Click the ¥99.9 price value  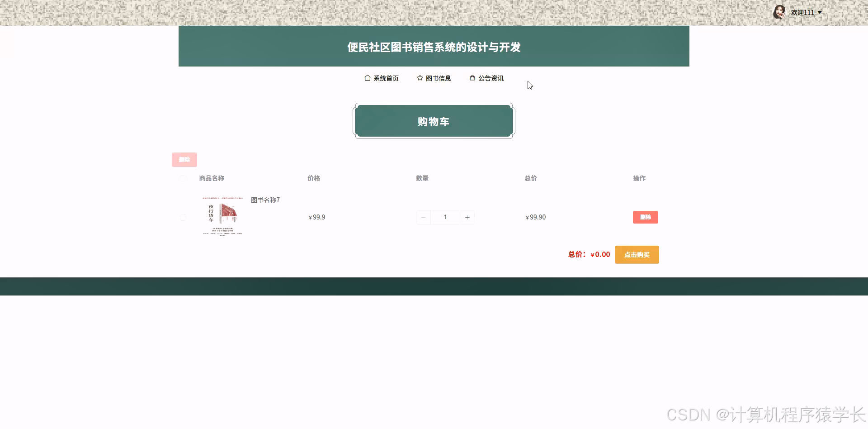(317, 217)
